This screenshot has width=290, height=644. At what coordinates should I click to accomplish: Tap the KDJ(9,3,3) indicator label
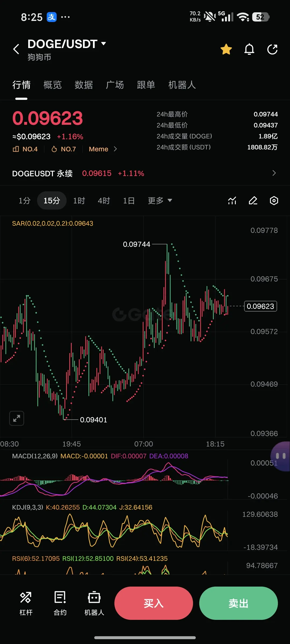(x=28, y=507)
